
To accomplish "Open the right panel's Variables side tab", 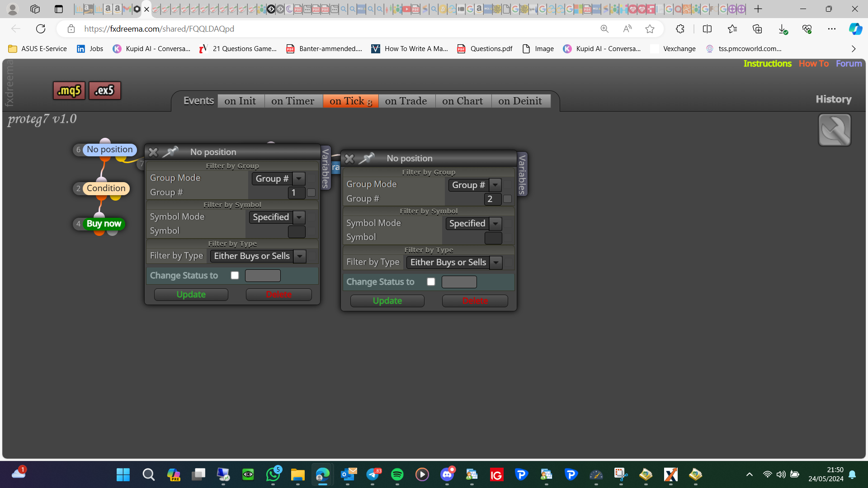I will coord(522,174).
